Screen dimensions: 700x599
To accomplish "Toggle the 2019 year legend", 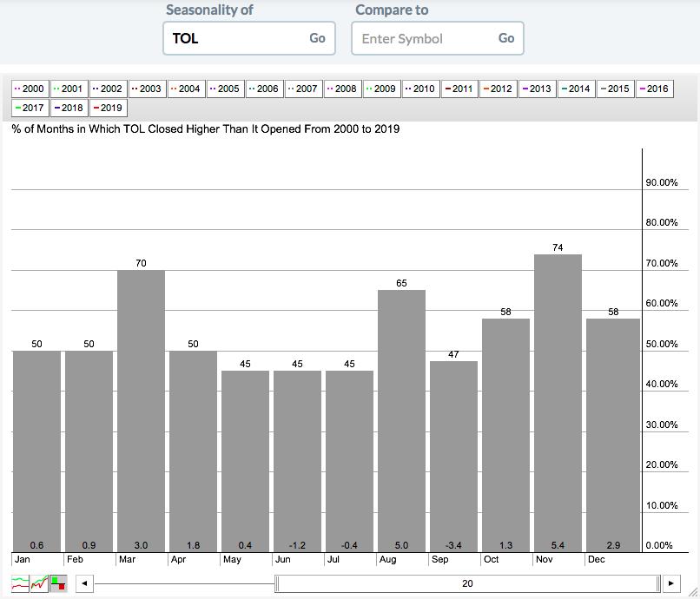I will tap(108, 108).
